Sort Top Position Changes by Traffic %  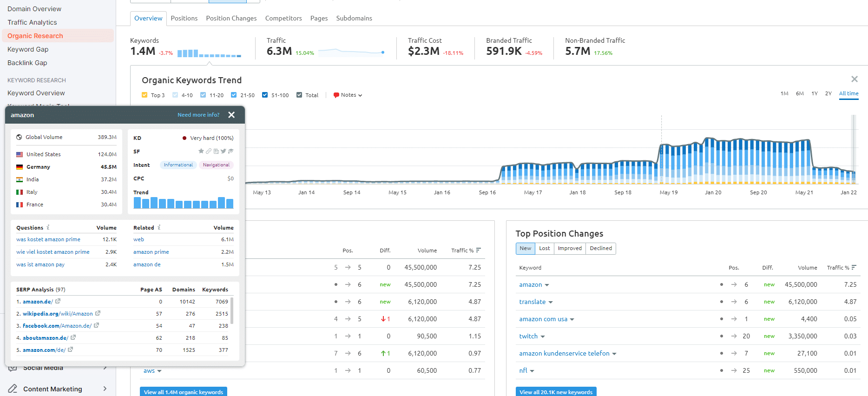(842, 268)
